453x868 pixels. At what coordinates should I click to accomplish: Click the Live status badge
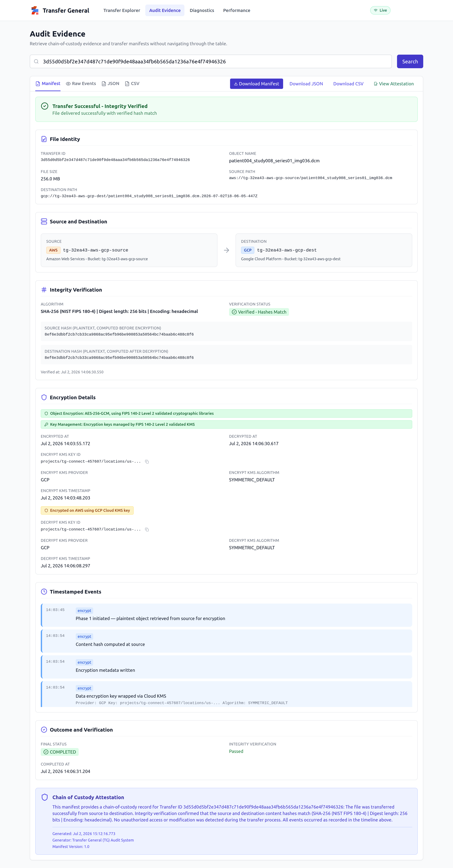[x=380, y=11]
